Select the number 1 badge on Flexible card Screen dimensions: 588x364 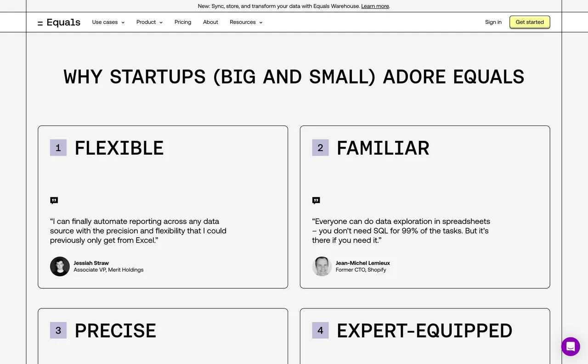(58, 147)
